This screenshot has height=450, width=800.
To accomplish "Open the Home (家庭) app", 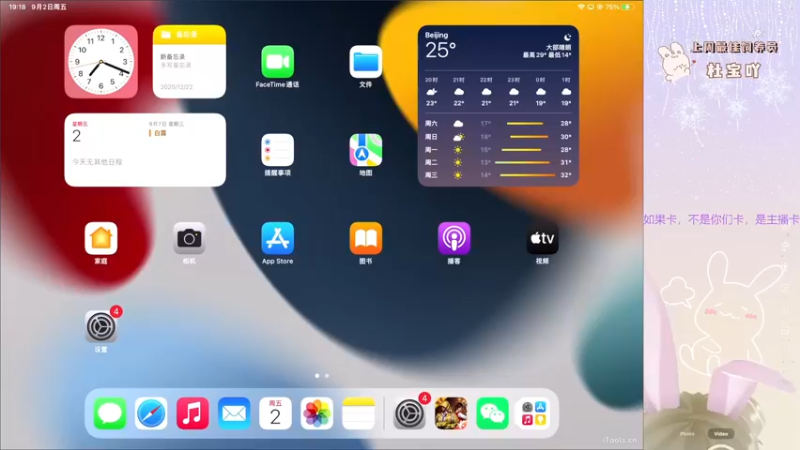I will [101, 238].
